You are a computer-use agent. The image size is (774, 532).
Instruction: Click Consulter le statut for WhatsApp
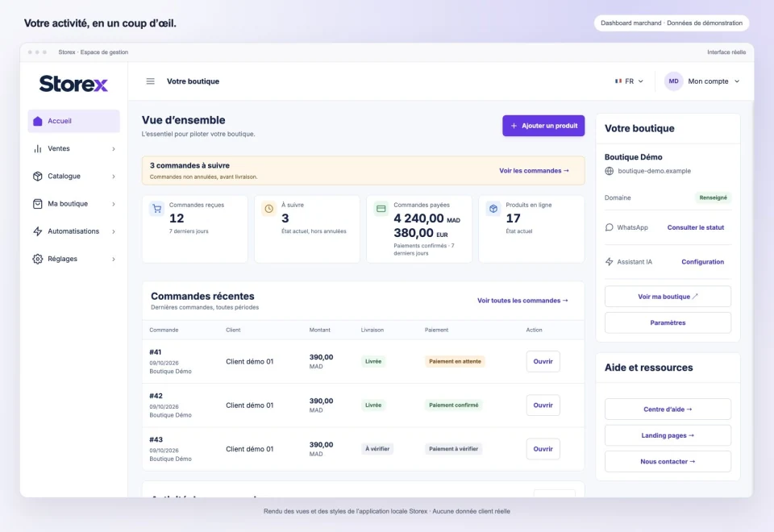696,227
